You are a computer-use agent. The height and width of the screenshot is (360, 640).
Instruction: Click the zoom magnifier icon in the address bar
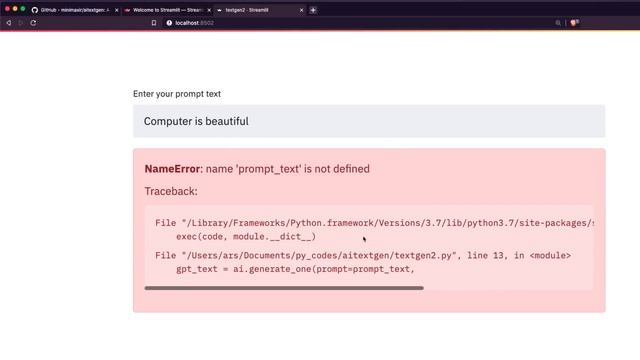click(x=558, y=23)
